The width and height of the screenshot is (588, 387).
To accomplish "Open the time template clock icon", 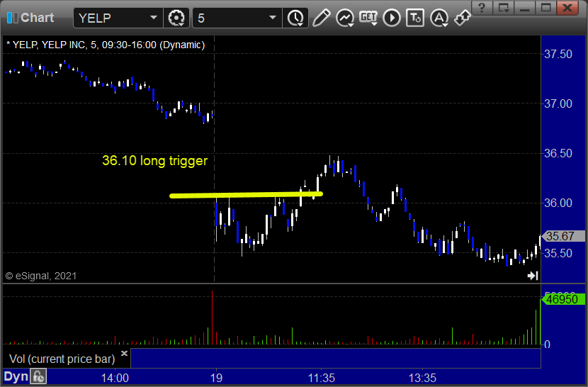I will coord(296,18).
